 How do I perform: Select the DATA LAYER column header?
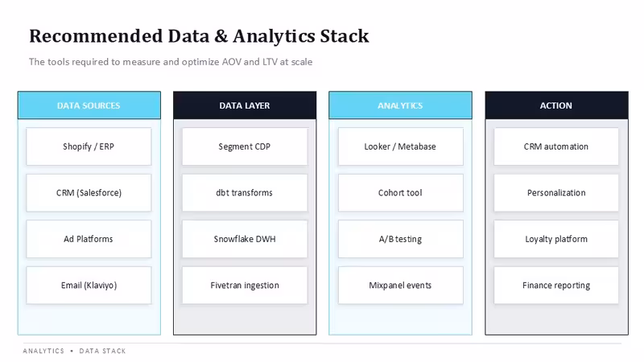pos(245,105)
